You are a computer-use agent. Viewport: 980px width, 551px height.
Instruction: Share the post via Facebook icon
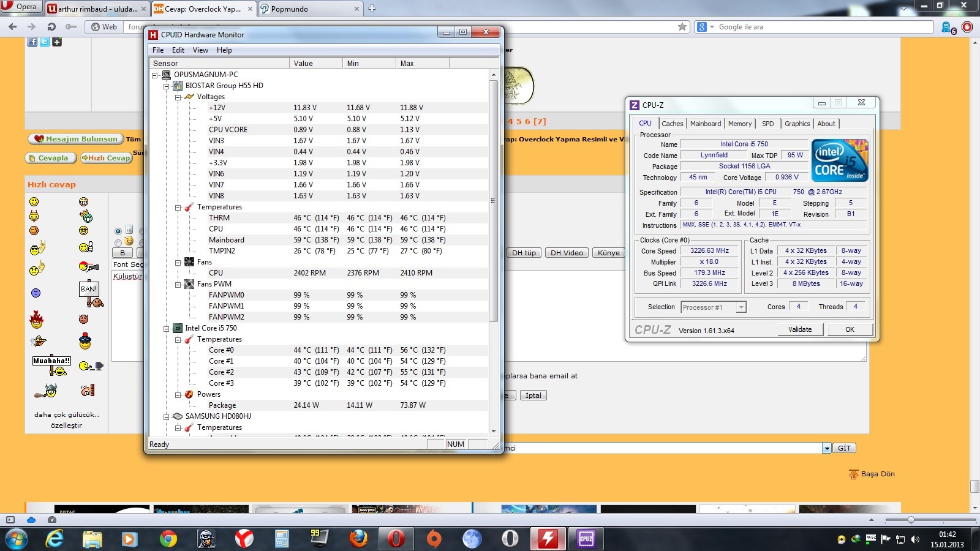pos(32,42)
